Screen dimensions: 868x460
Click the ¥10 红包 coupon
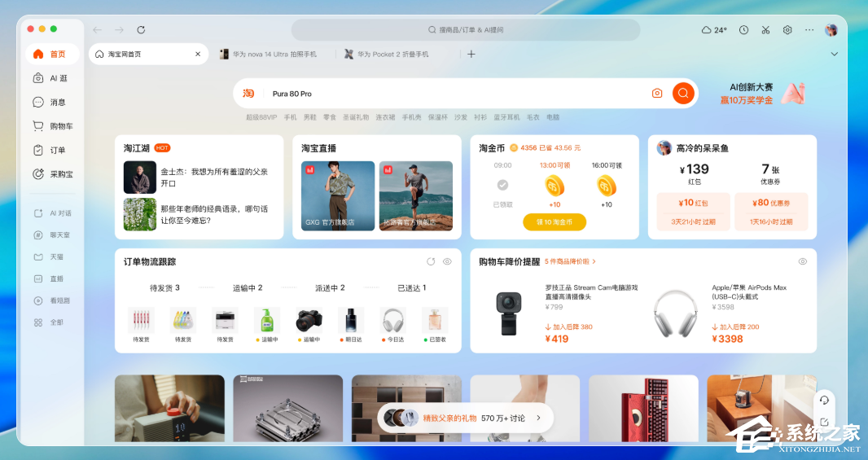tap(693, 212)
